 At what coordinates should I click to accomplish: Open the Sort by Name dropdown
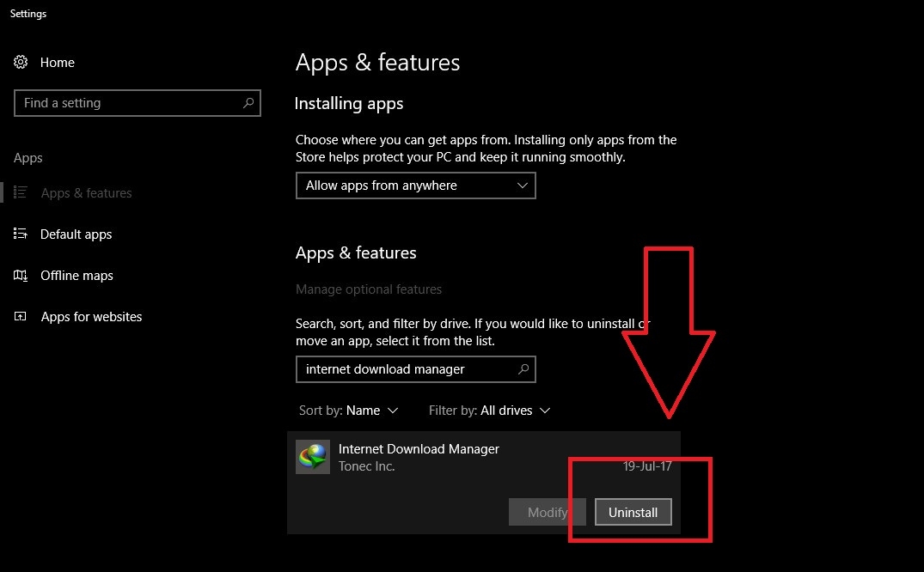(x=348, y=411)
